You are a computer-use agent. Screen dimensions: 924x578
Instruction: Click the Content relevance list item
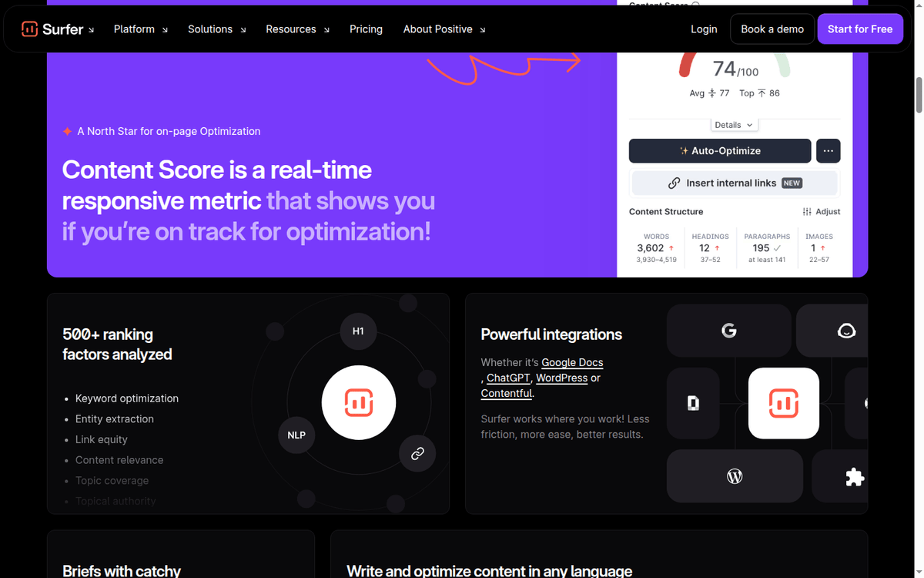click(x=119, y=460)
